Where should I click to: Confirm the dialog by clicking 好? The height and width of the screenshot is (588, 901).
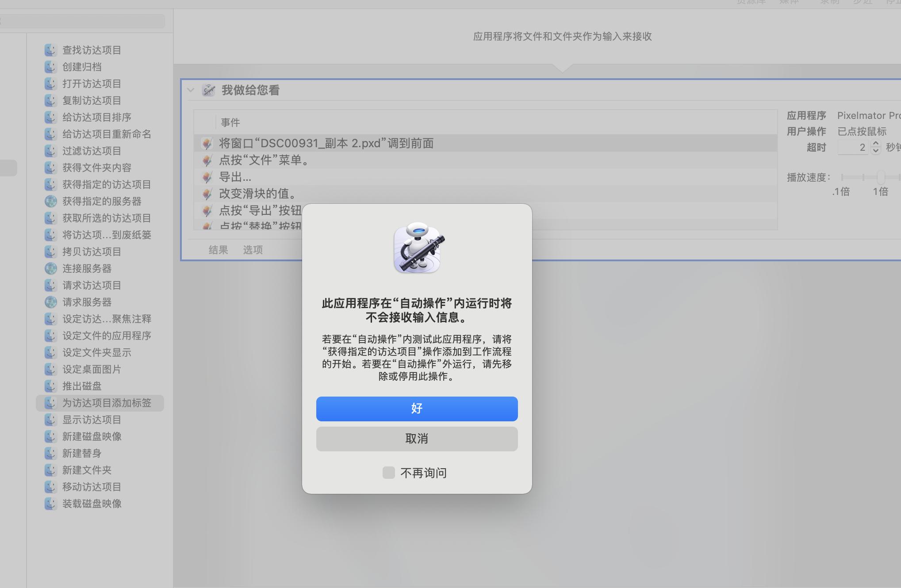(416, 409)
